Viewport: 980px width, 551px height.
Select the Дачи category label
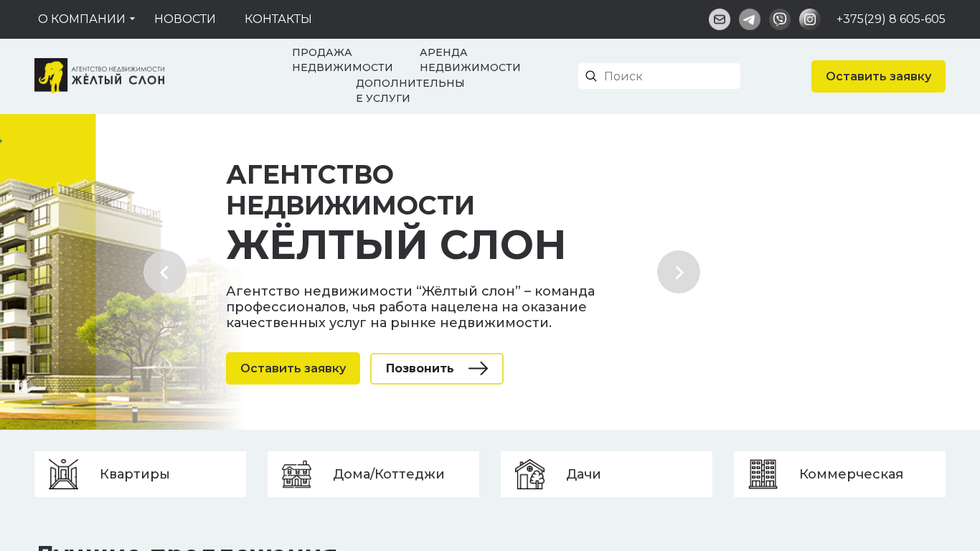coord(583,474)
